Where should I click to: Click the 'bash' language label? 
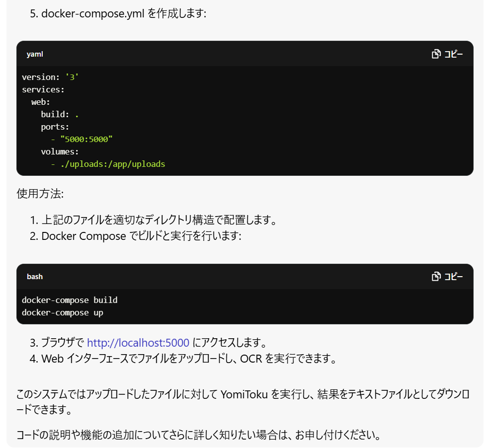click(35, 277)
